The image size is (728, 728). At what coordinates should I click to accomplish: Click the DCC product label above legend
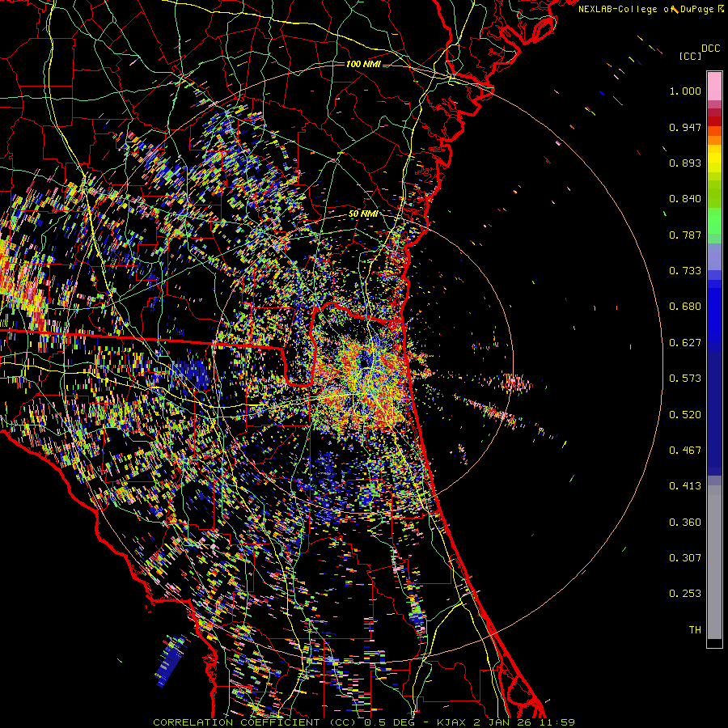tap(710, 49)
